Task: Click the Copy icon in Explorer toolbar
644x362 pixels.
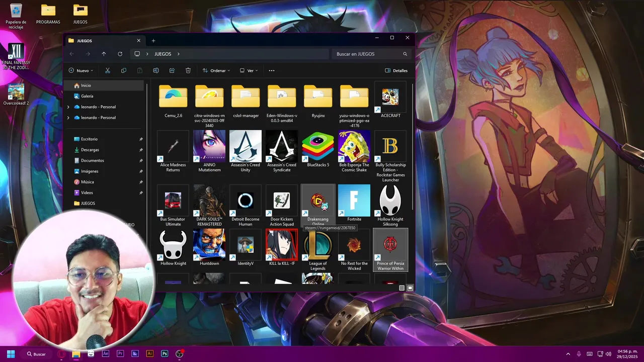Action: [x=124, y=70]
